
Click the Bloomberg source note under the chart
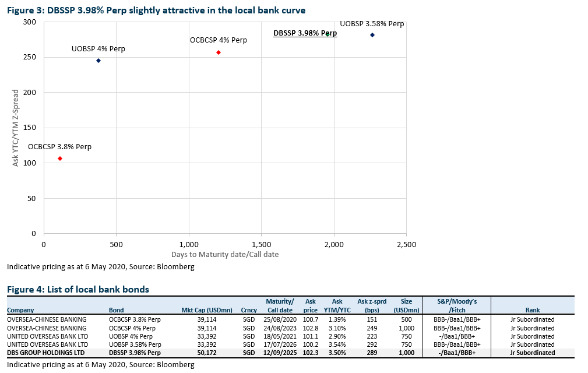click(100, 267)
